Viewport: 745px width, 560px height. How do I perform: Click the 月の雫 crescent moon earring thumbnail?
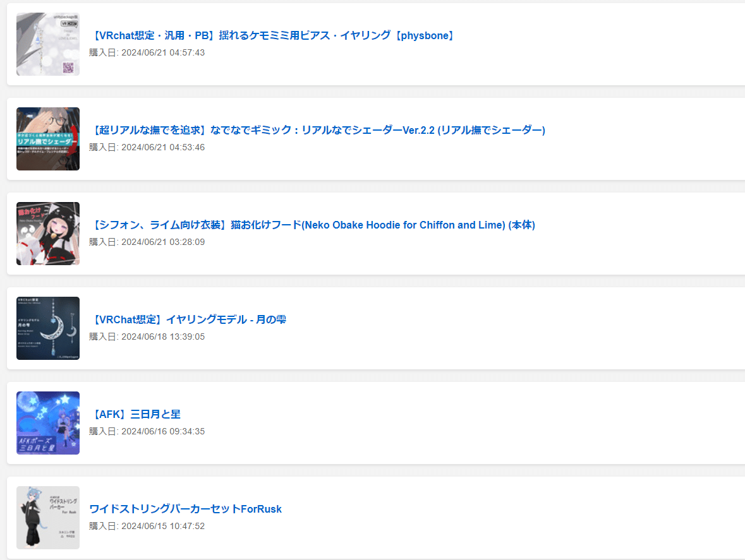pyautogui.click(x=48, y=328)
